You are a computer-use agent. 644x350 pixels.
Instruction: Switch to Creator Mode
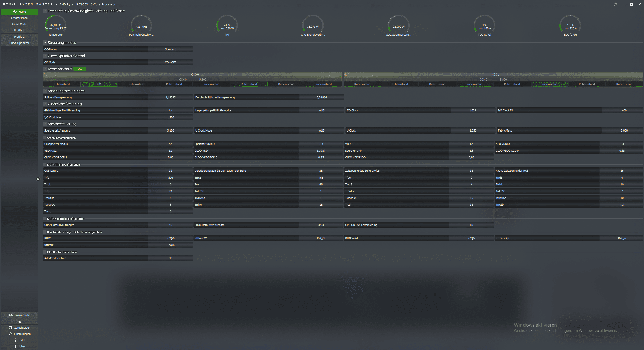pyautogui.click(x=19, y=18)
